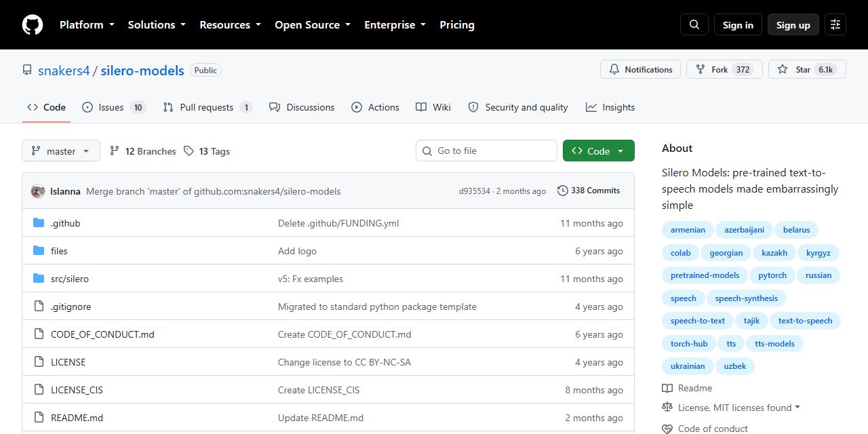The height and width of the screenshot is (434, 868).
Task: Select the text-to-speech topic tag
Action: [x=805, y=321]
